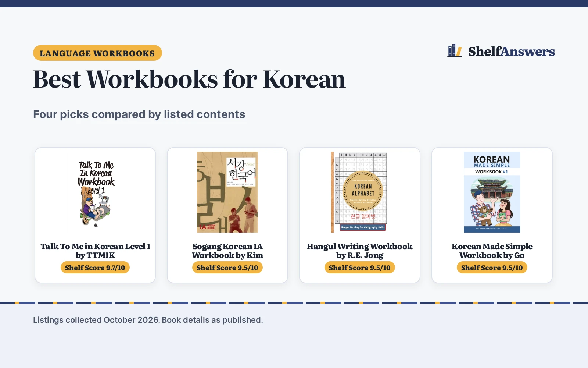Click the ShelfAnswers books logo icon
Screen dimensions: 588x368
pos(454,51)
